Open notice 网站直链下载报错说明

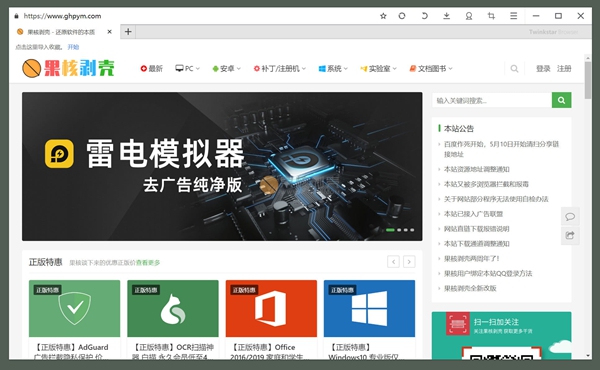pyautogui.click(x=476, y=229)
